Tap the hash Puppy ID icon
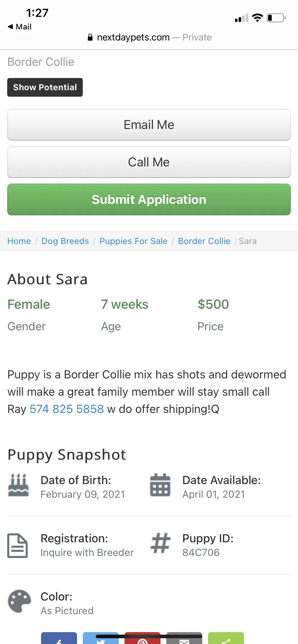The image size is (298, 644). [160, 543]
